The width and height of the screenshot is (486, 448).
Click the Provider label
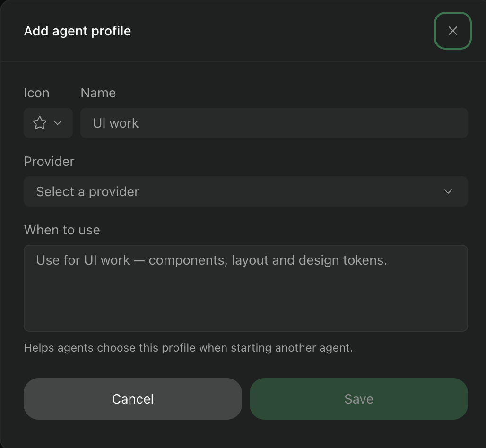(49, 162)
